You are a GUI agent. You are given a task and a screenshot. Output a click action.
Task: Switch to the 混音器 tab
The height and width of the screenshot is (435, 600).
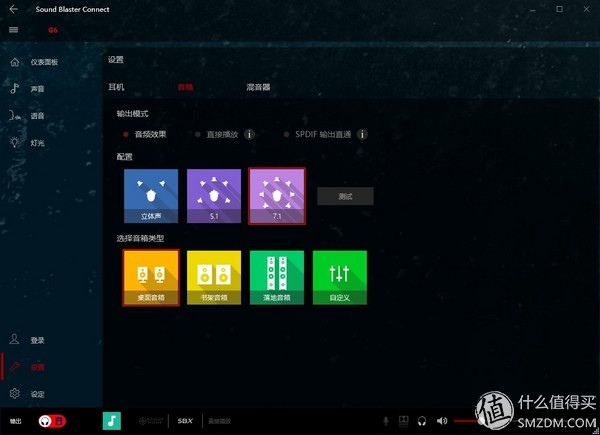pyautogui.click(x=258, y=87)
